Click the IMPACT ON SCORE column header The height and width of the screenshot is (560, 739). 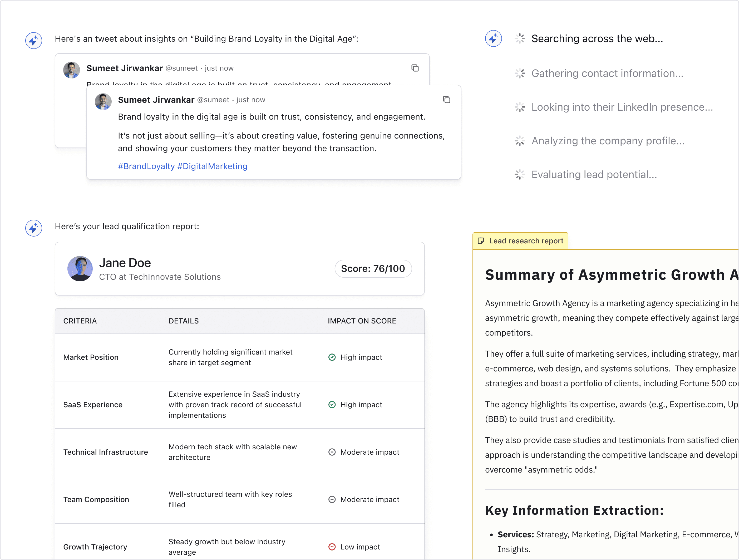coord(362,321)
